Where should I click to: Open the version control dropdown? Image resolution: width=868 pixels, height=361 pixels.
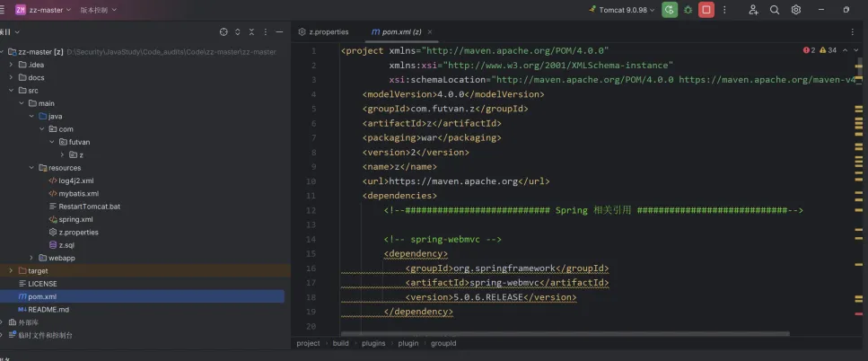[x=99, y=10]
